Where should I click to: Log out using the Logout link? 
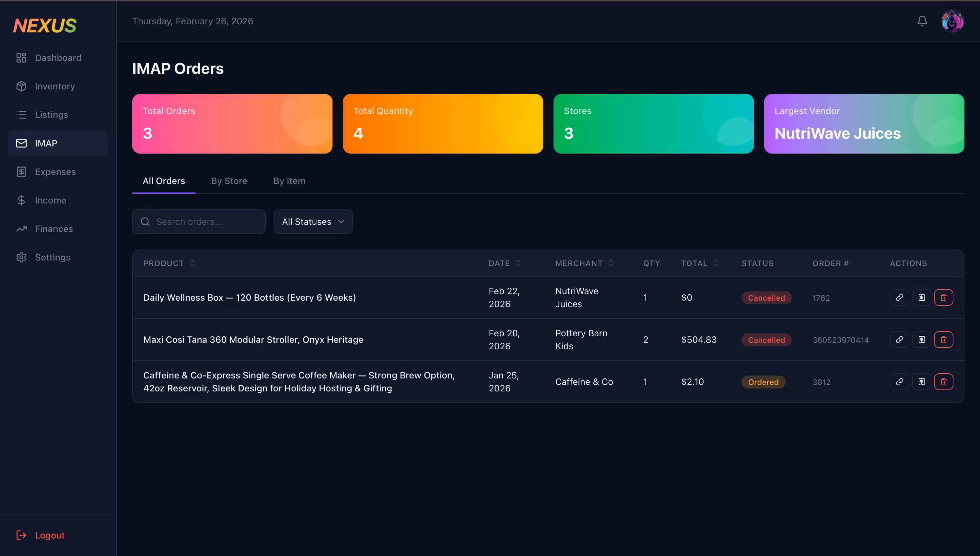click(x=49, y=535)
